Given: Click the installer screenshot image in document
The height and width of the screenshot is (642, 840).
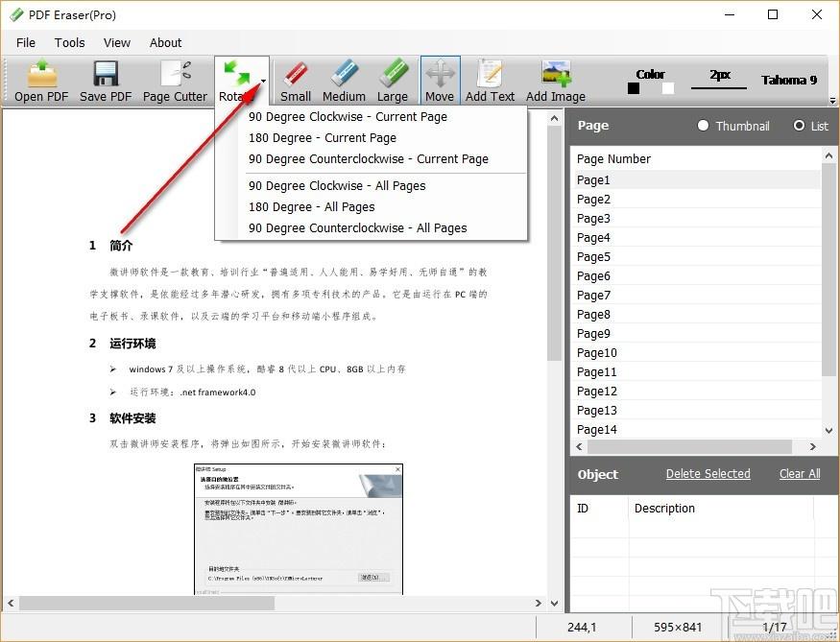Looking at the screenshot, I should (298, 529).
